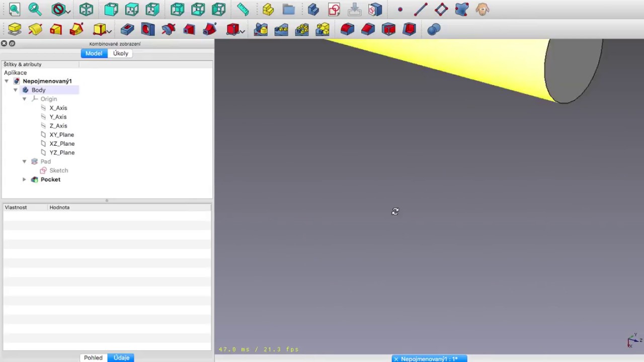Screen dimensions: 644x362
Task: Select the Mirrored pattern tool
Action: pyautogui.click(x=261, y=29)
